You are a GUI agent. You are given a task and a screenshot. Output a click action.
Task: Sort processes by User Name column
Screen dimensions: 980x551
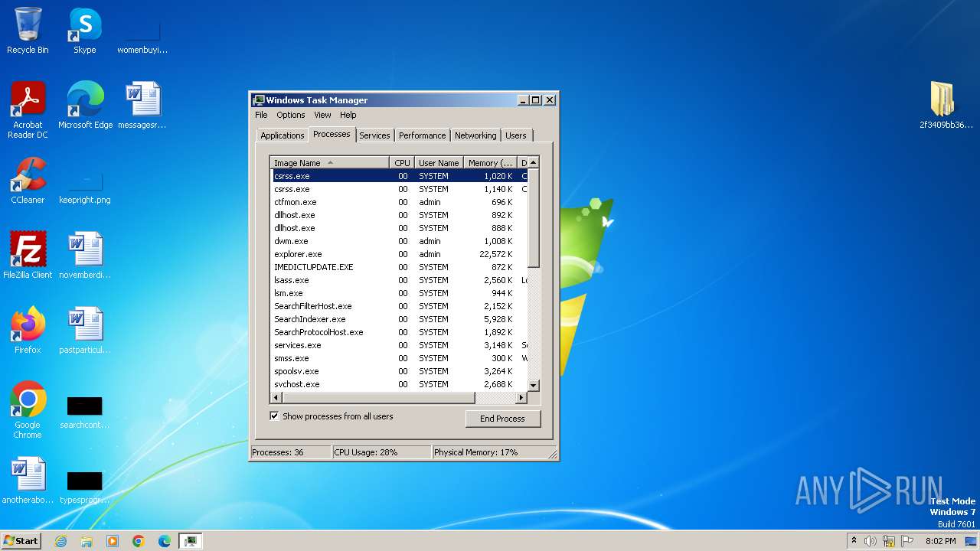pos(439,163)
